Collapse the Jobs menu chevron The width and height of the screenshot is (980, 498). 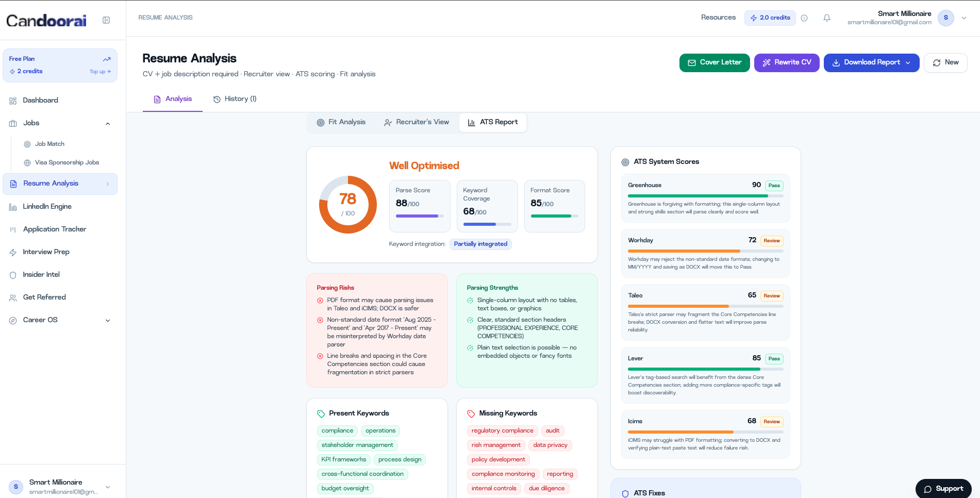108,124
